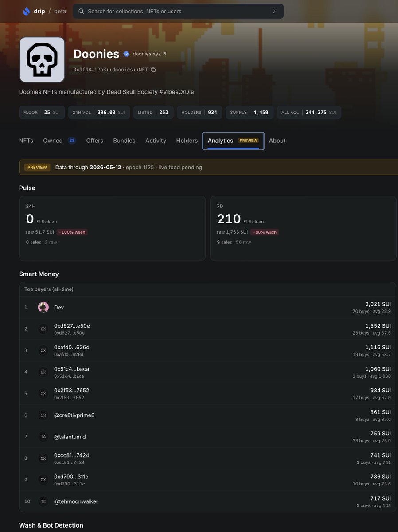398x532 pixels.
Task: Click the slash shortcut badge in search
Action: pos(274,11)
